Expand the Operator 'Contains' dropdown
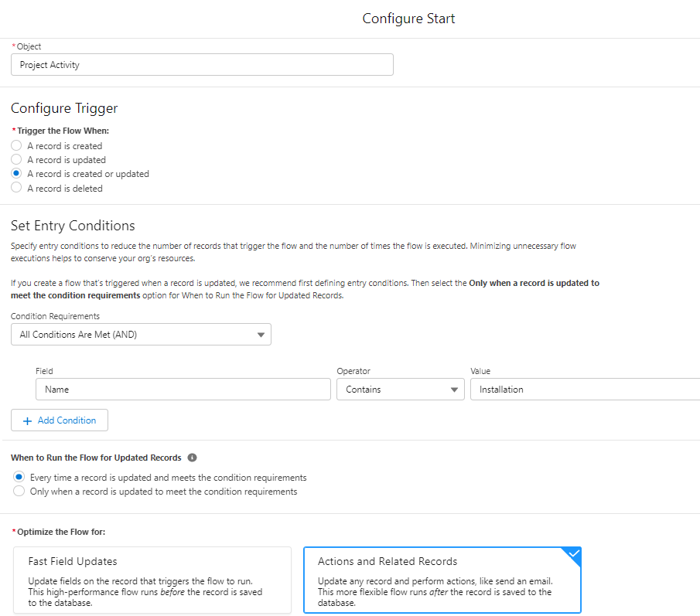700x616 pixels. tap(400, 390)
